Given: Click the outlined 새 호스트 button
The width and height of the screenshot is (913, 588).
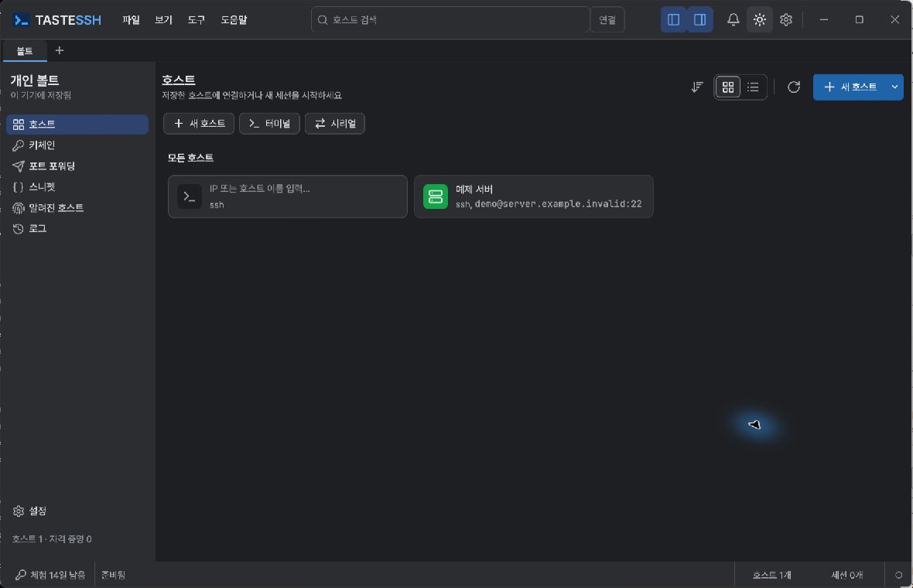Looking at the screenshot, I should [199, 124].
